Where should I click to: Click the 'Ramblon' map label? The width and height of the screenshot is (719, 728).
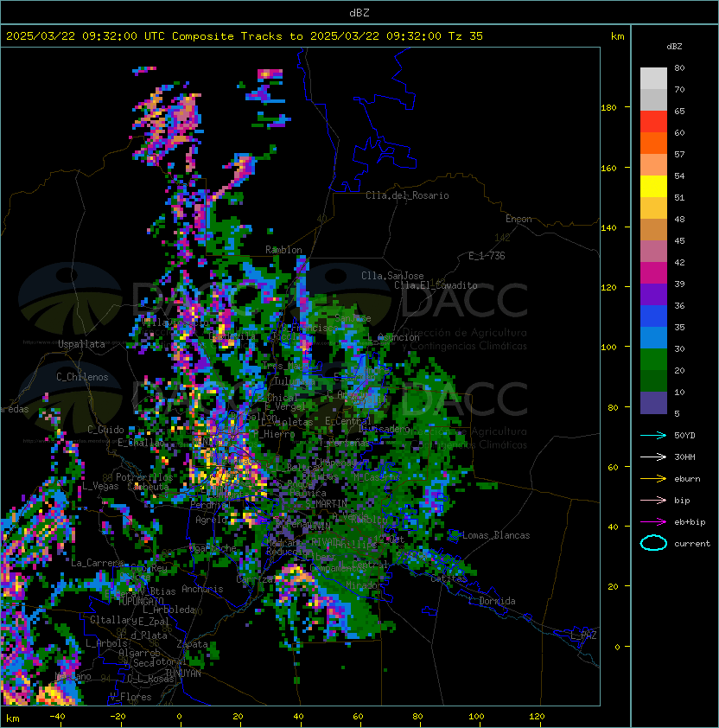[x=283, y=250]
